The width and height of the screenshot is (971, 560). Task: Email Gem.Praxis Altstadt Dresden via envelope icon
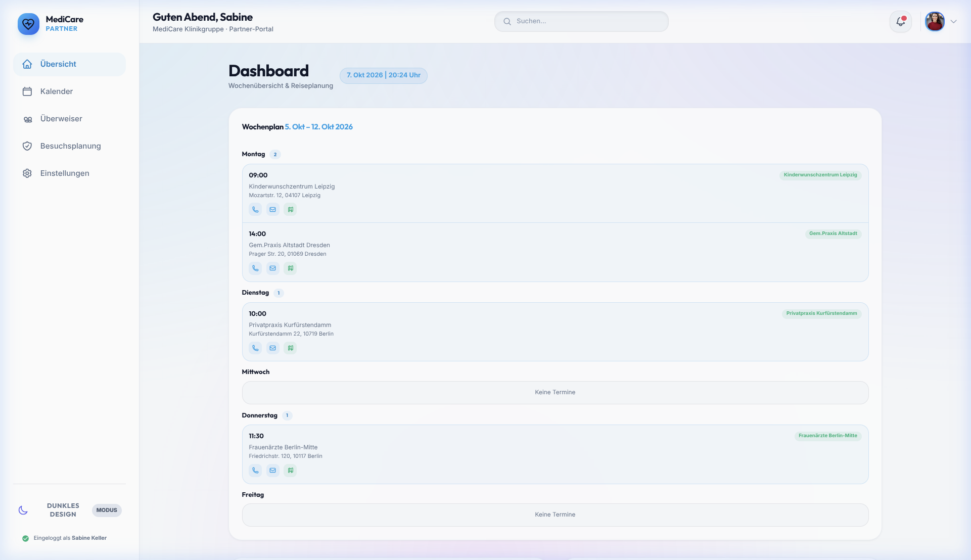click(x=273, y=268)
